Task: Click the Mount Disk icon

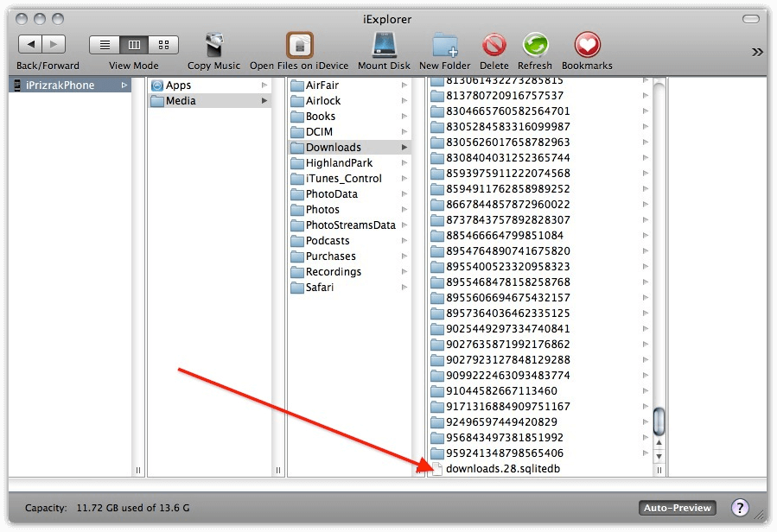Action: (384, 46)
